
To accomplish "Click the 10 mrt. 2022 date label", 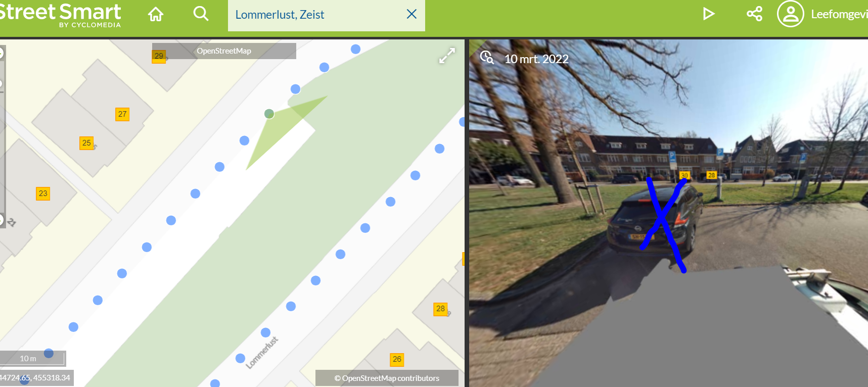I will pyautogui.click(x=536, y=59).
